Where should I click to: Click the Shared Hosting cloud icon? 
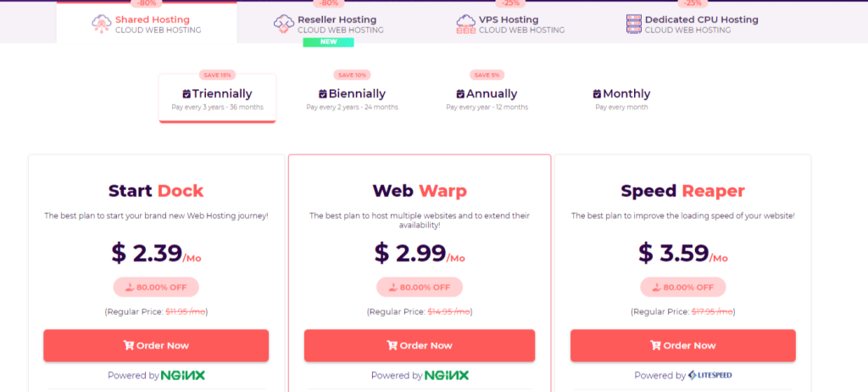point(102,24)
